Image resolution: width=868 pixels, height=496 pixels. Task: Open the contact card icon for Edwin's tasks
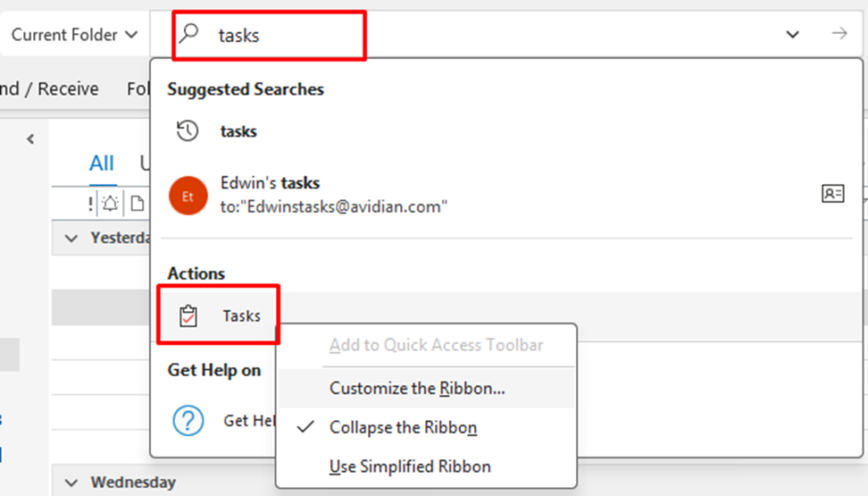(x=832, y=193)
